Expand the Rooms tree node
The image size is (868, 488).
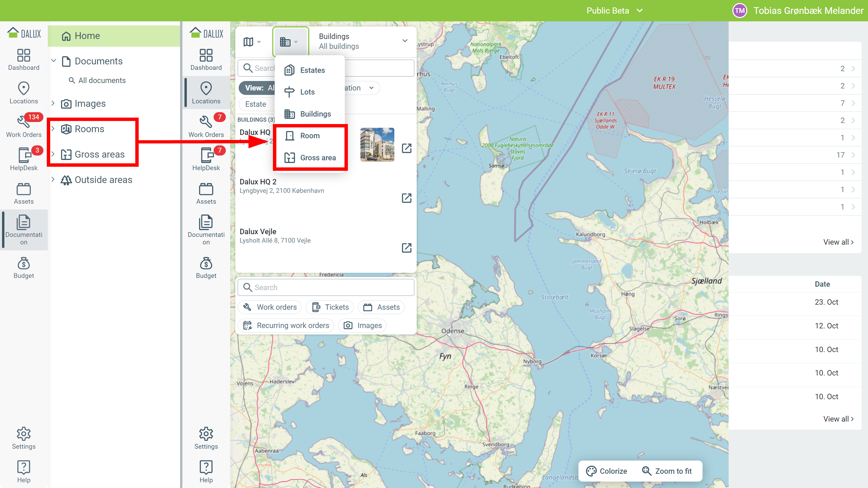pyautogui.click(x=53, y=128)
